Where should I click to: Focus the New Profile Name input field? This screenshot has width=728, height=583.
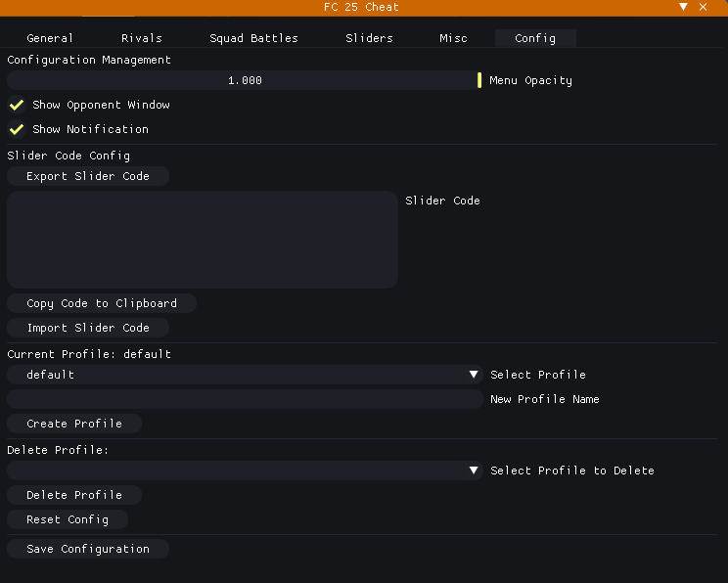245,399
